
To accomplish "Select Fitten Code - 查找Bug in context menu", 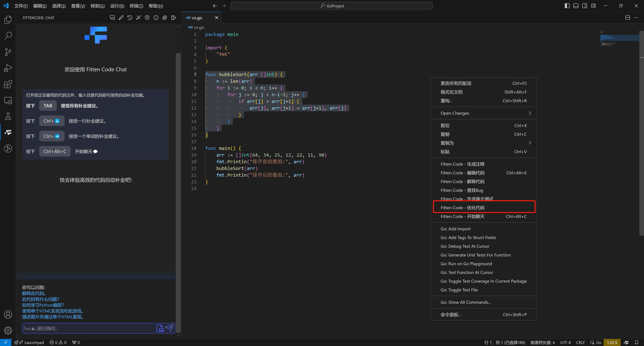I will coord(484,190).
